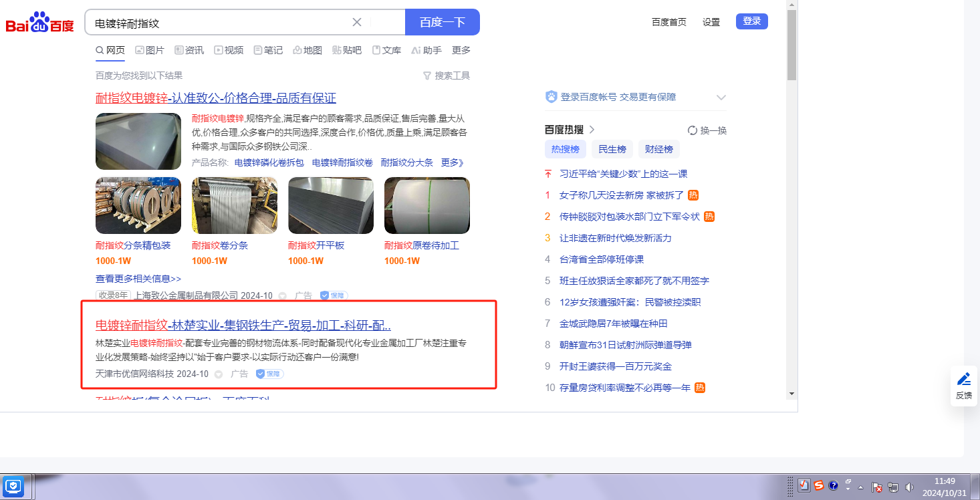Click the Sogou input method tray icon

pyautogui.click(x=819, y=486)
